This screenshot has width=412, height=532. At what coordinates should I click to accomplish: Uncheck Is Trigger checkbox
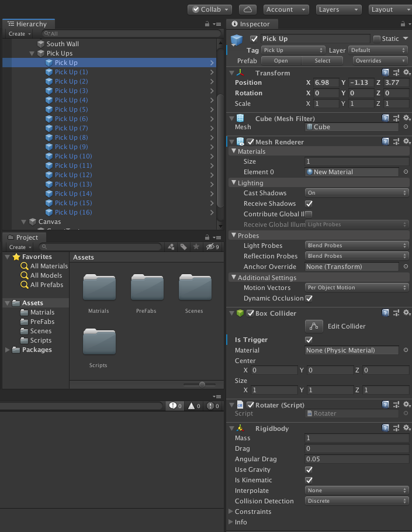coord(309,340)
